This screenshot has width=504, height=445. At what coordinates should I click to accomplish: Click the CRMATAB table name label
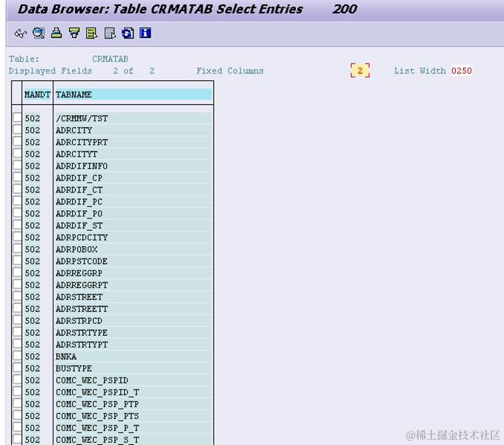(x=110, y=59)
